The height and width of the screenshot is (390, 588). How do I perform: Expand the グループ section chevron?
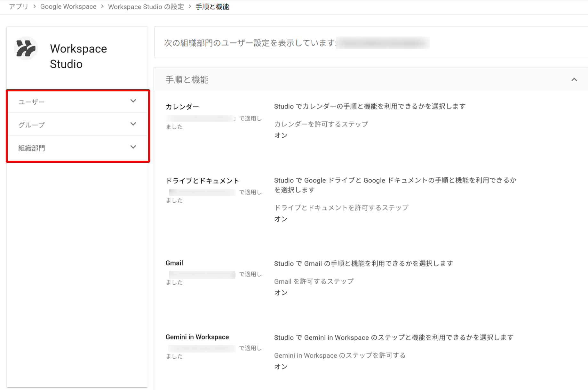pos(133,124)
